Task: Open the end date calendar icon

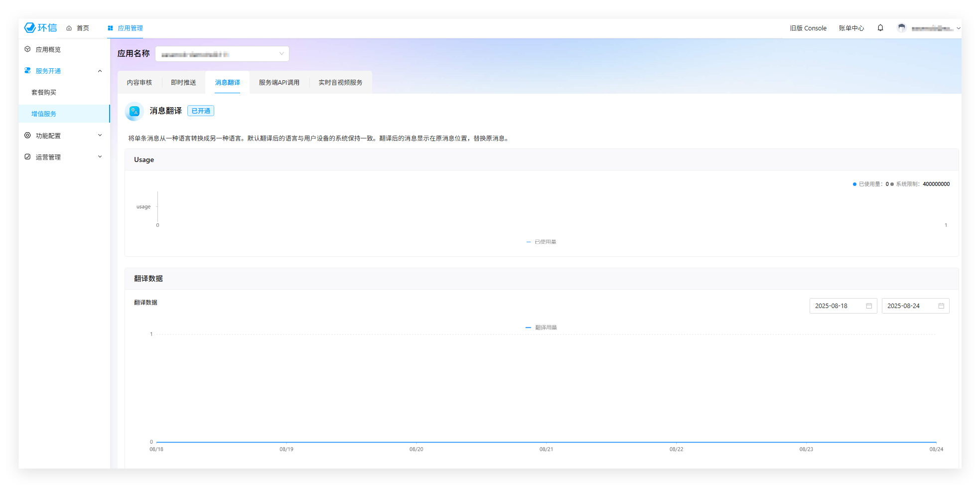Action: click(941, 306)
